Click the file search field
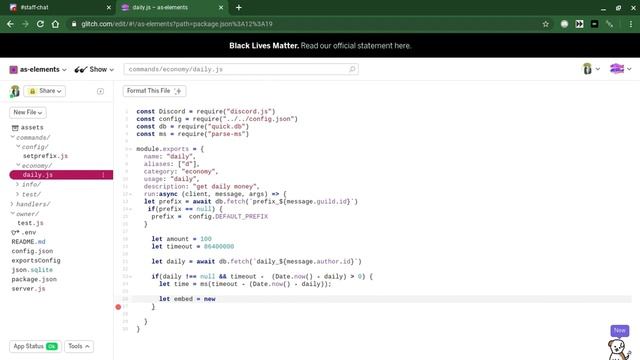The image size is (640, 360). [x=241, y=69]
